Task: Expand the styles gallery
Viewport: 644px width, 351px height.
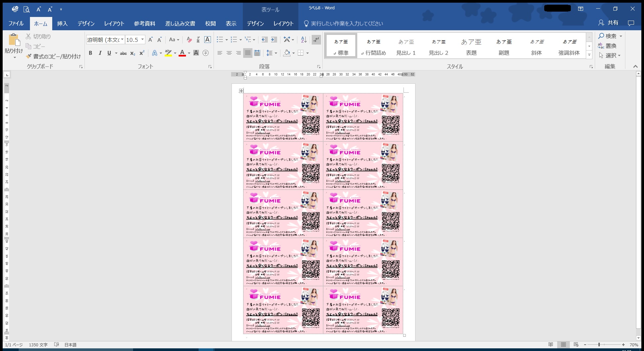Action: 589,55
